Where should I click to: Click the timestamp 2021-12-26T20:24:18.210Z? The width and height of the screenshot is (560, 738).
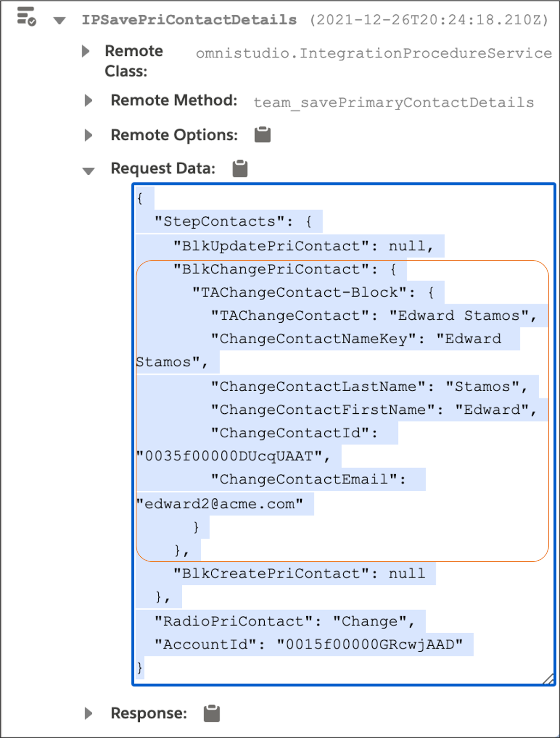pyautogui.click(x=429, y=20)
